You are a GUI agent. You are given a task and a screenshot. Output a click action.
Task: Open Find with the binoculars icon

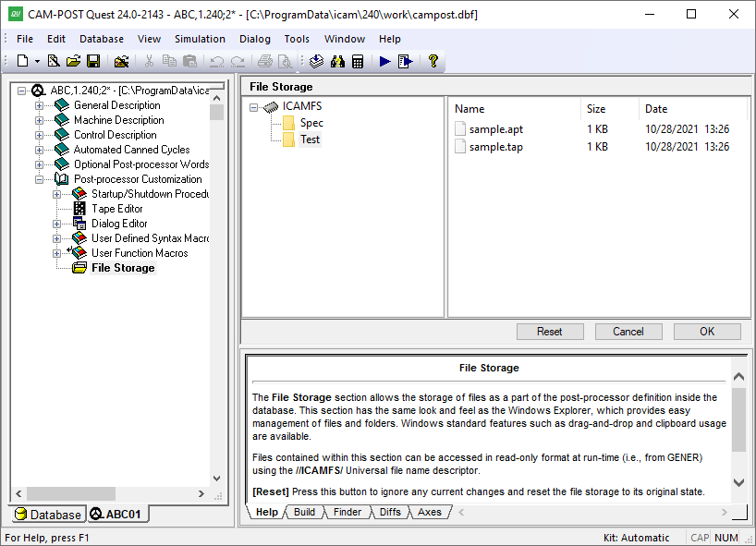point(337,61)
